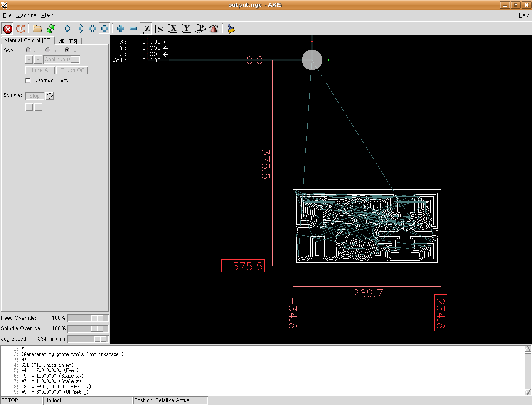Open a G-code file with folder icon
The height and width of the screenshot is (405, 532).
pyautogui.click(x=37, y=29)
